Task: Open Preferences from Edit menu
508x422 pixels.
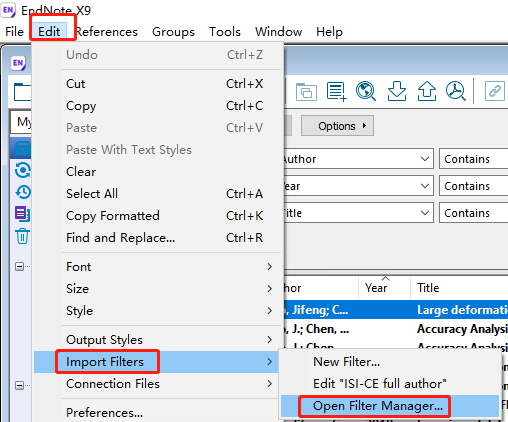Action: click(157, 413)
